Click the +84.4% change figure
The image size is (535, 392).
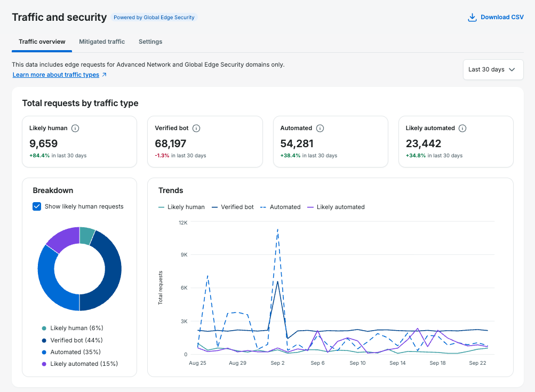(x=39, y=156)
